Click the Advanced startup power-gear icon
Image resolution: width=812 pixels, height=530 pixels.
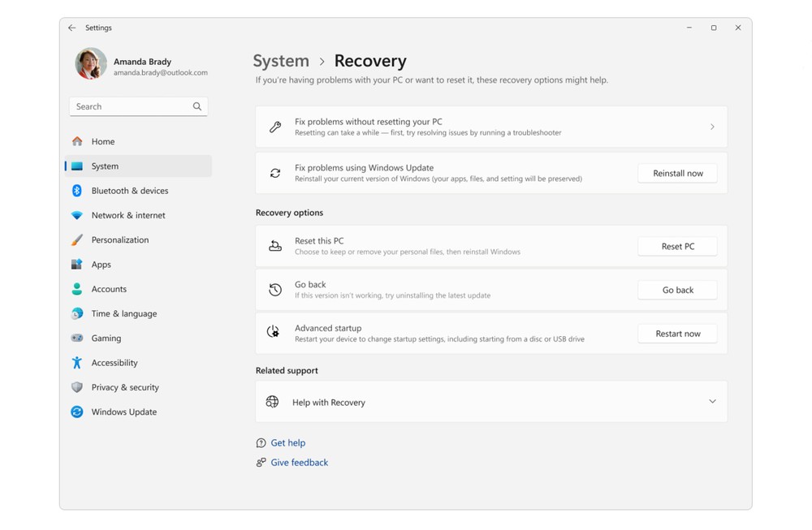click(274, 331)
